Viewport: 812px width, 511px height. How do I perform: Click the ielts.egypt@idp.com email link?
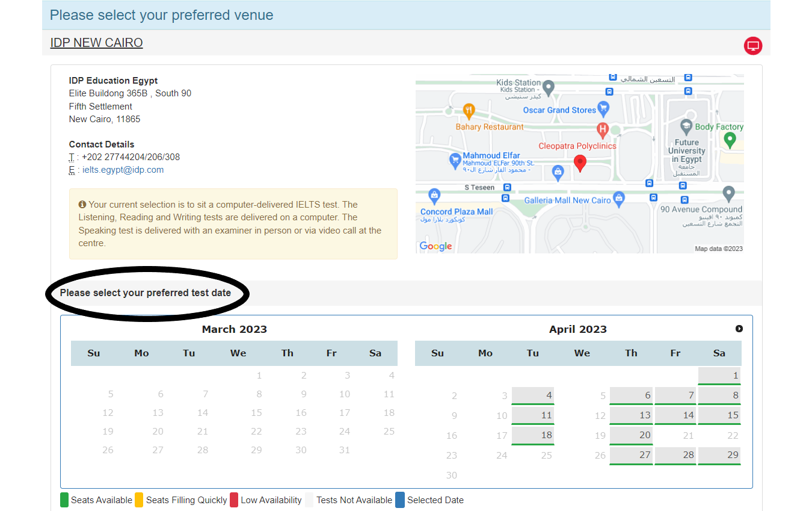(x=123, y=170)
